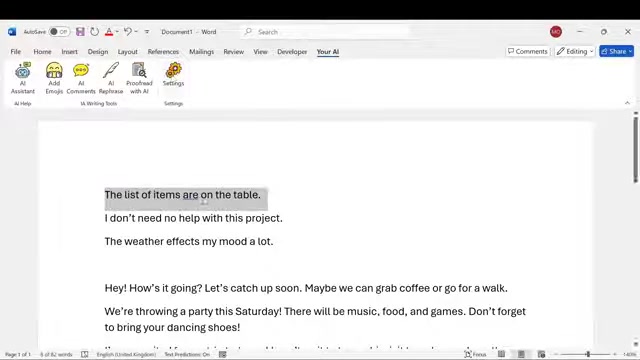Click the Redo/Repeat circular arrow

(x=94, y=32)
